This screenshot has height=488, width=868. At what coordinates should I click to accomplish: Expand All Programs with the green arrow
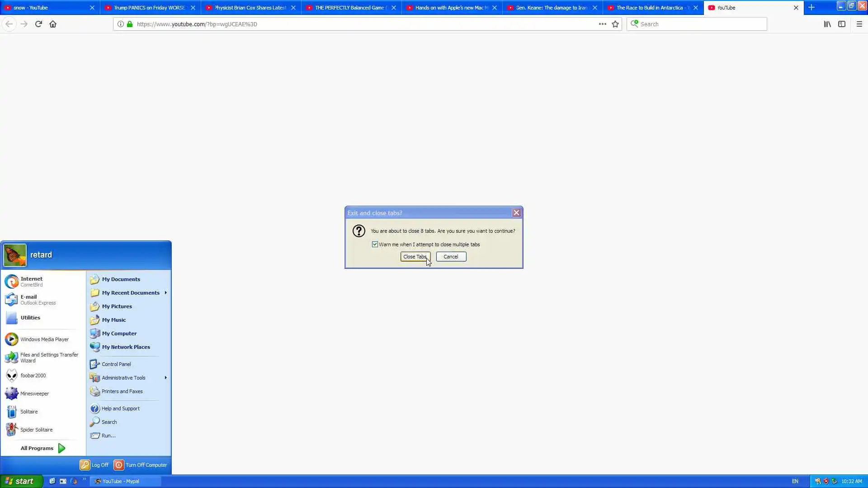pos(62,448)
